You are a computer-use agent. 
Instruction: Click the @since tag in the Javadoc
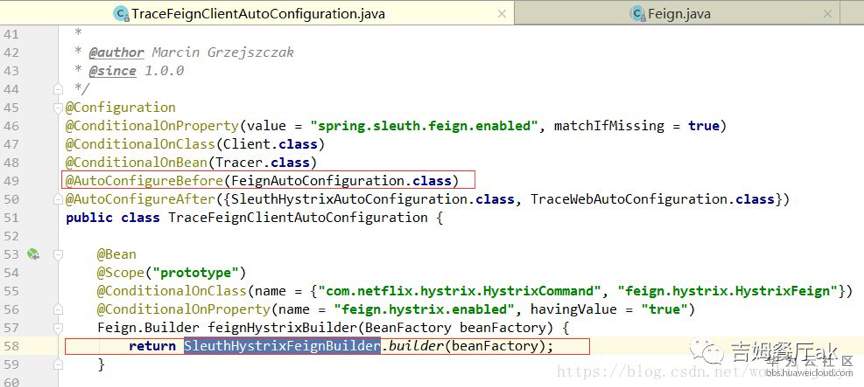coord(112,71)
